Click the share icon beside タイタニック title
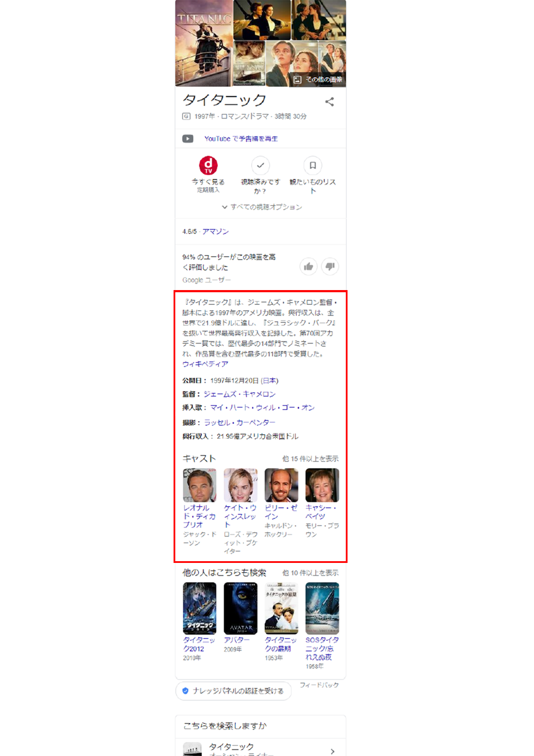 pos(329,102)
